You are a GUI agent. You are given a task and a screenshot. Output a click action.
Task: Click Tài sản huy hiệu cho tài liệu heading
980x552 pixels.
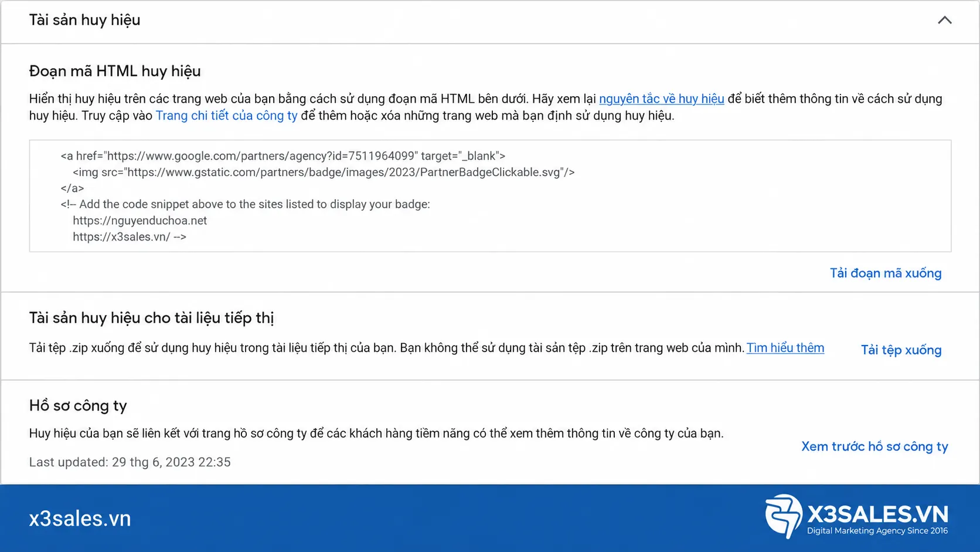click(x=151, y=318)
